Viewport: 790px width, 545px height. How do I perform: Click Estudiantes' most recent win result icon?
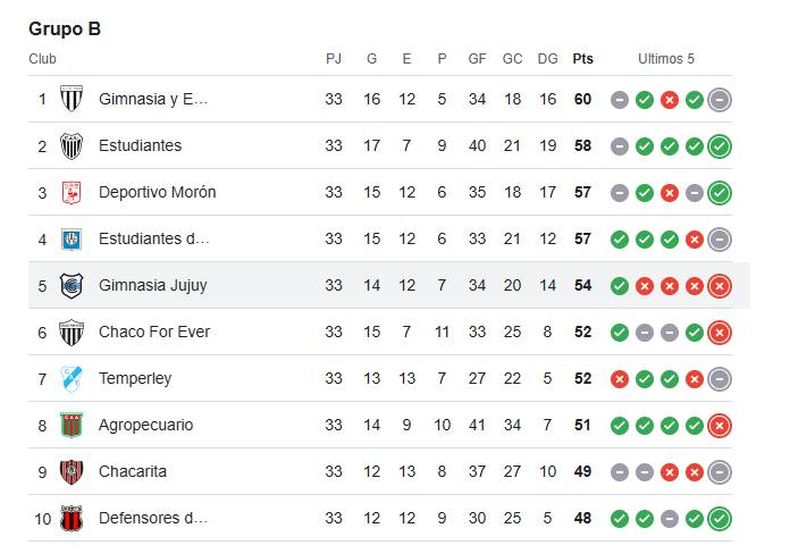pyautogui.click(x=719, y=146)
